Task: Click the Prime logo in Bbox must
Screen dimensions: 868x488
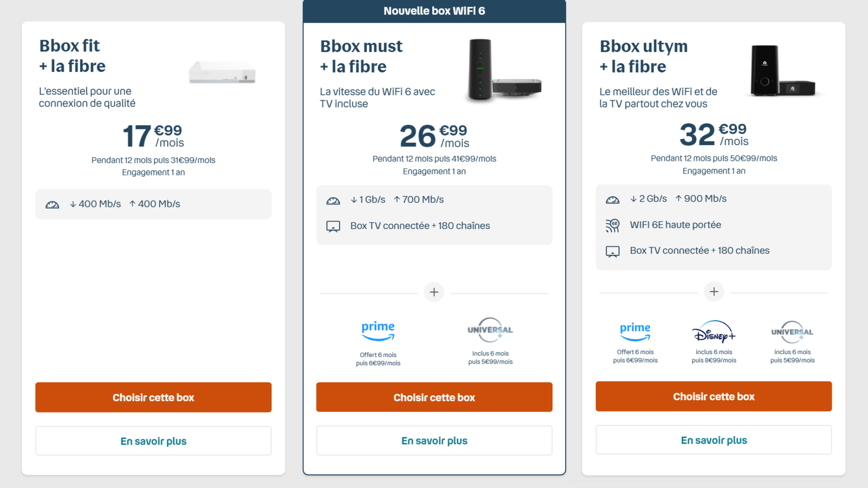Action: (378, 331)
